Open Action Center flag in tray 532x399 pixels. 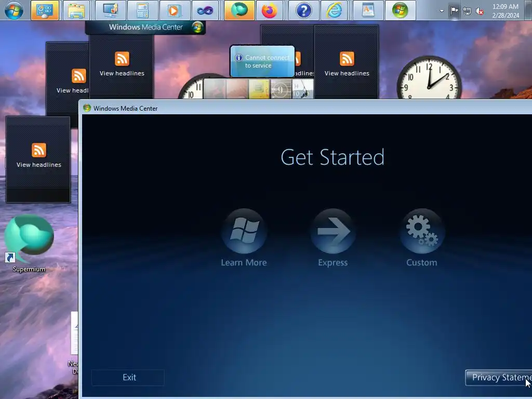(454, 10)
